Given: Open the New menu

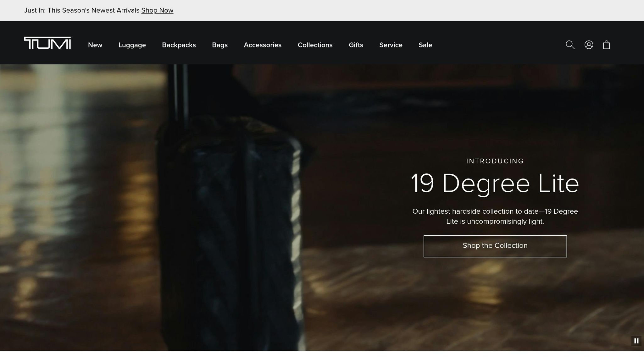Looking at the screenshot, I should coord(95,45).
